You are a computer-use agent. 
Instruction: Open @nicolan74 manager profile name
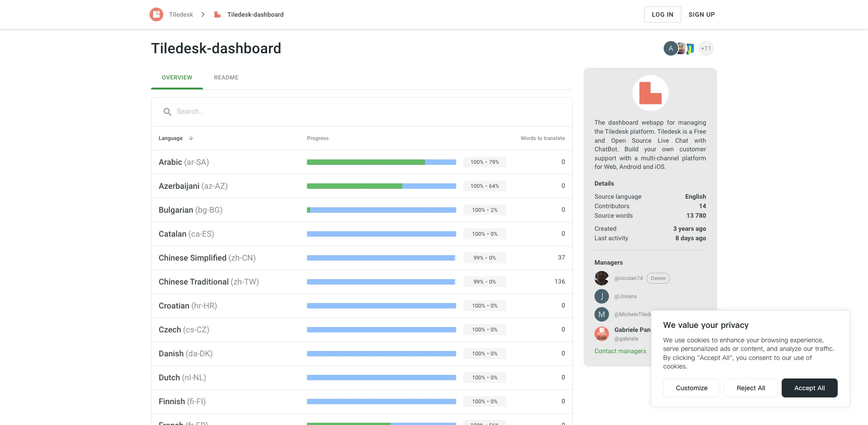(x=628, y=278)
